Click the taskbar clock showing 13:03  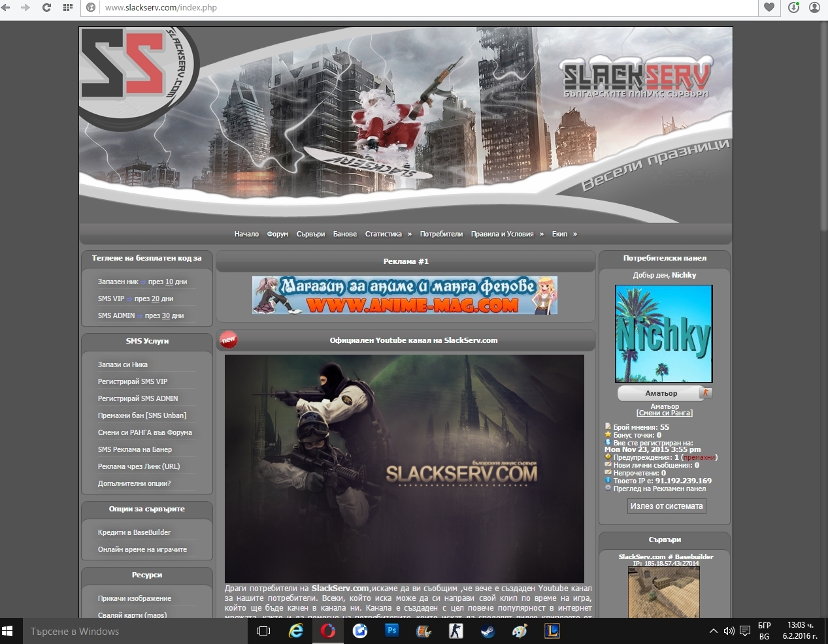[800, 631]
